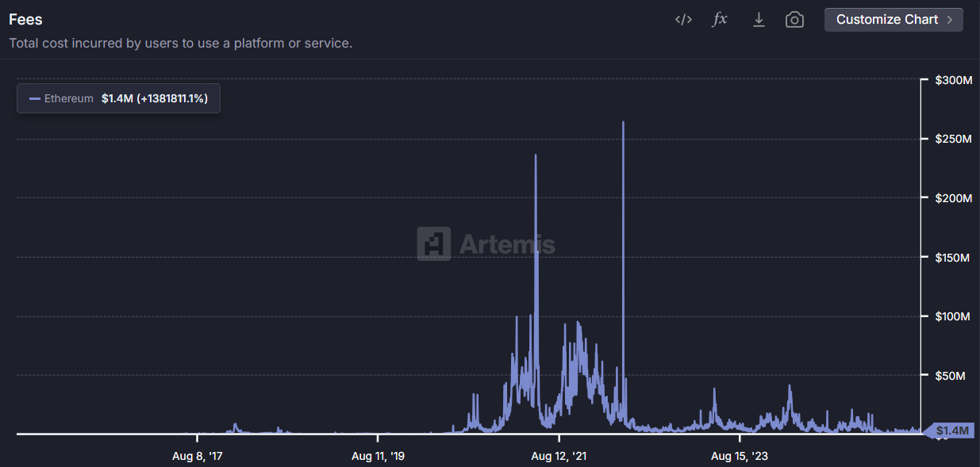Image resolution: width=980 pixels, height=467 pixels.
Task: Click the $250M y-axis label
Action: coord(953,139)
